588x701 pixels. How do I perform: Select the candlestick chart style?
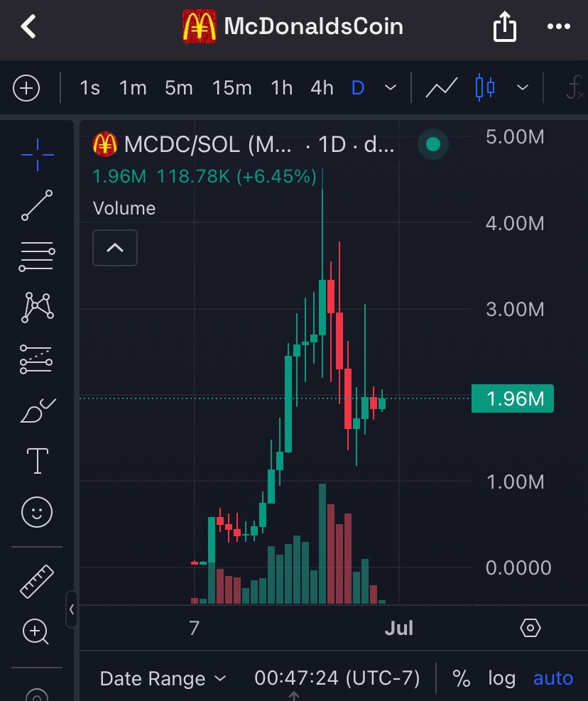pos(485,87)
